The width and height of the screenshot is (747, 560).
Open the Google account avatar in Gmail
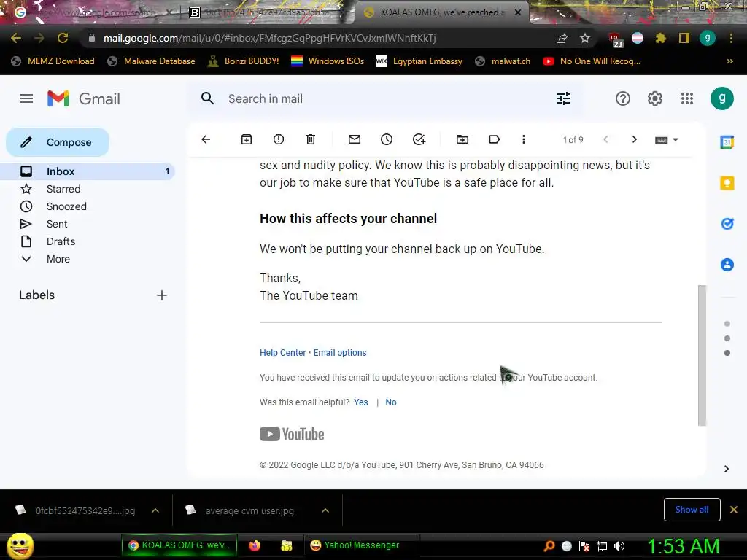click(x=721, y=98)
